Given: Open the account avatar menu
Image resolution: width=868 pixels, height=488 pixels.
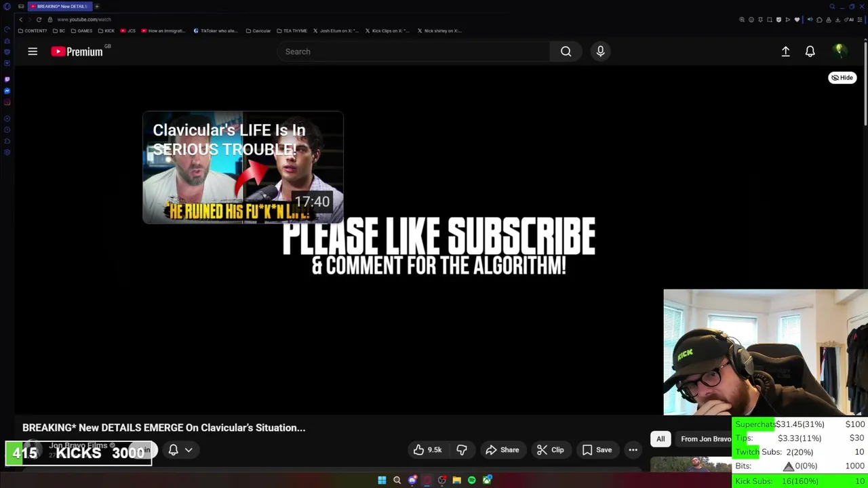Looking at the screenshot, I should [x=839, y=51].
